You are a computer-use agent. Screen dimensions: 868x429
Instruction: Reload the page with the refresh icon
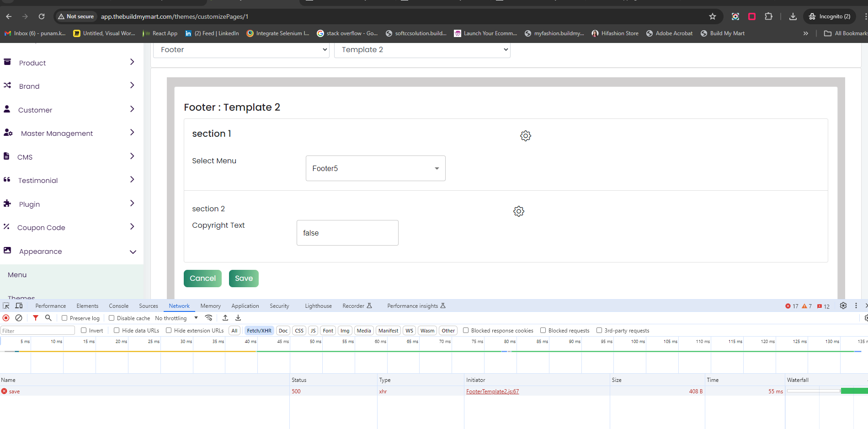[x=42, y=16]
